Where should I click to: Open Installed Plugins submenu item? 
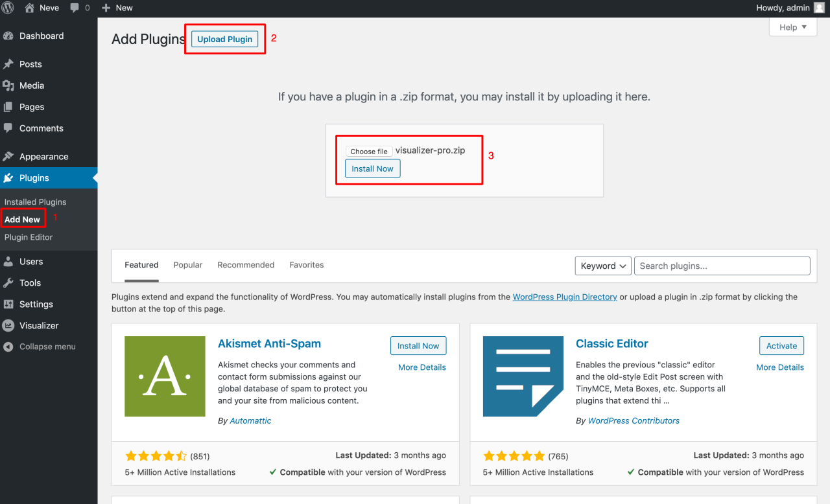pos(35,202)
